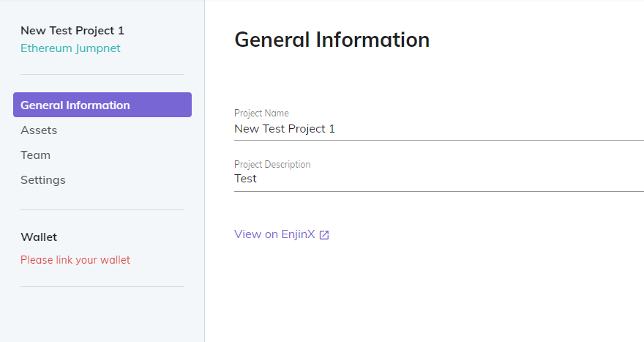The width and height of the screenshot is (644, 342).
Task: Click the divider below the wallet link message
Action: 102,286
